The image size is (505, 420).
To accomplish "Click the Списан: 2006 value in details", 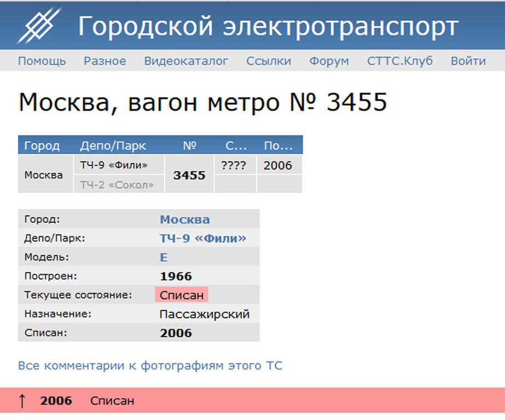I will coord(176,333).
